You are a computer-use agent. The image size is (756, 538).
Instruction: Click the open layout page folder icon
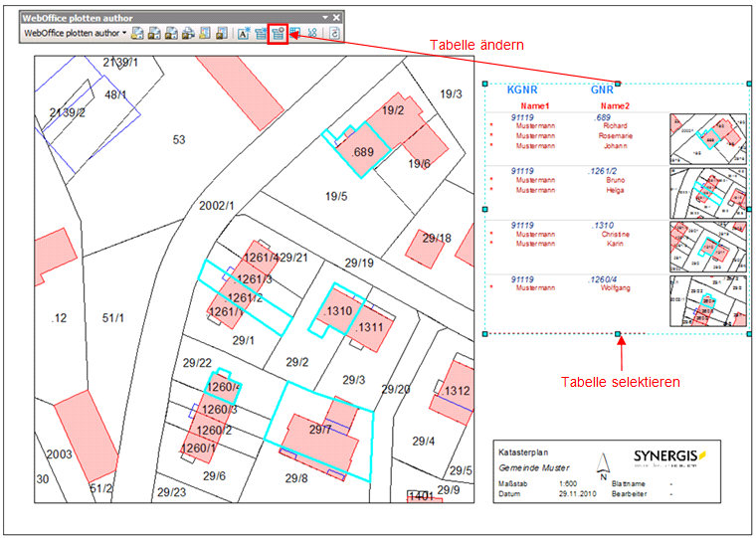point(205,33)
